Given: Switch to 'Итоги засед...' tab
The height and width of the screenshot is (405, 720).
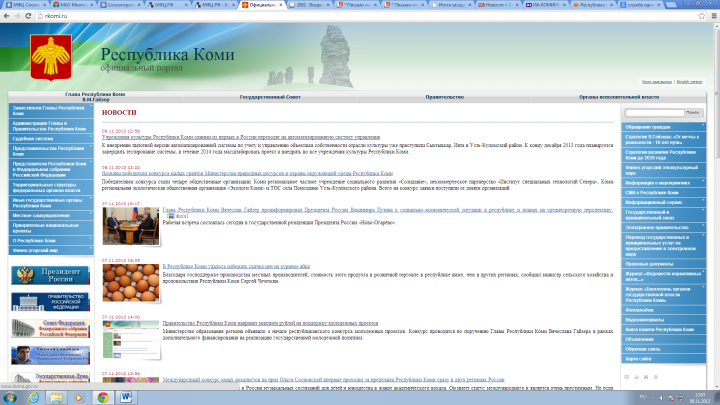Looking at the screenshot, I should (451, 5).
